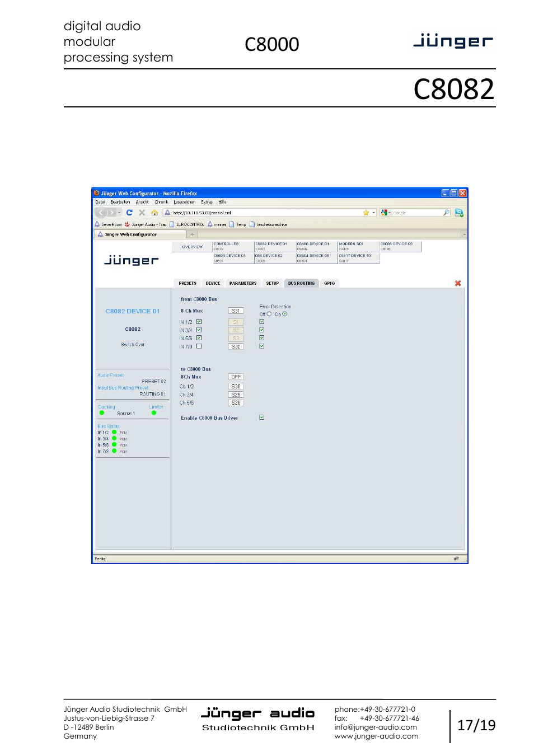Open the IN 7/8 S32 source dropdown
Image resolution: width=534 pixels, height=756 pixels.
(x=236, y=347)
